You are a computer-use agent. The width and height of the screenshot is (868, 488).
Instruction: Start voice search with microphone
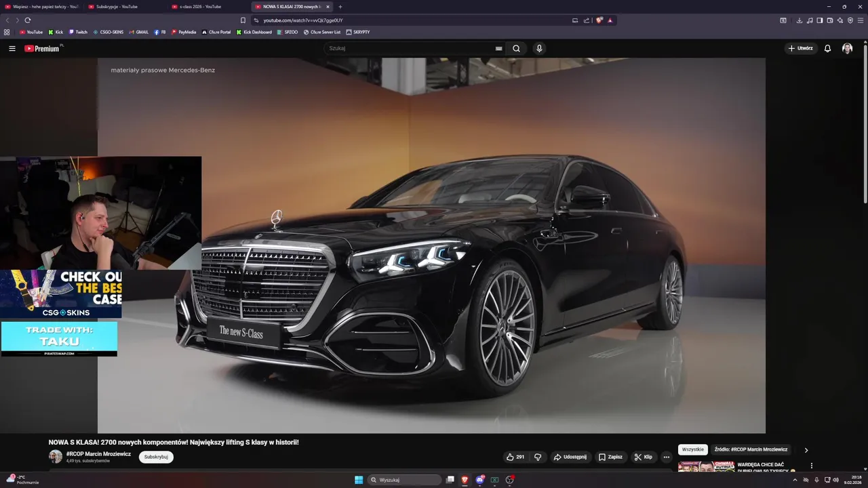pos(539,48)
